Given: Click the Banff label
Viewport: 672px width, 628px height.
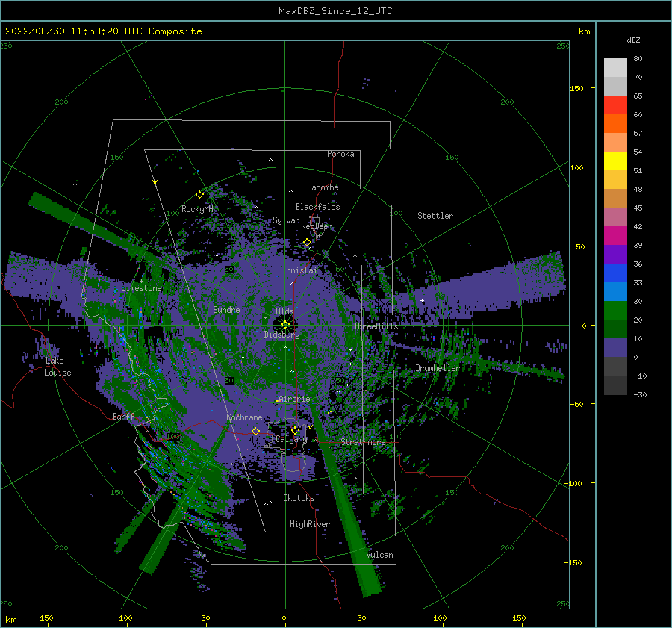Looking at the screenshot, I should tap(123, 416).
